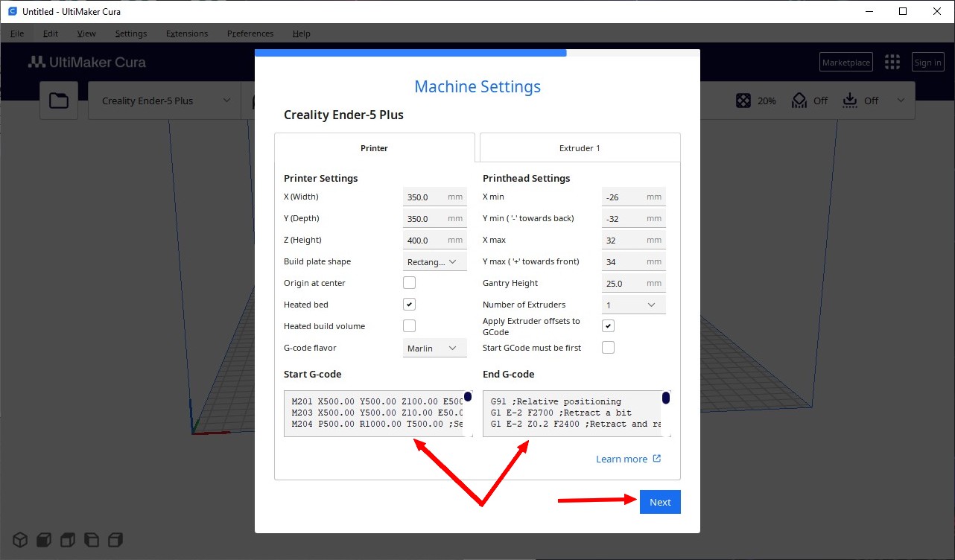Click the build plate adhesion icon
Screen dimensions: 955x560
coord(850,101)
